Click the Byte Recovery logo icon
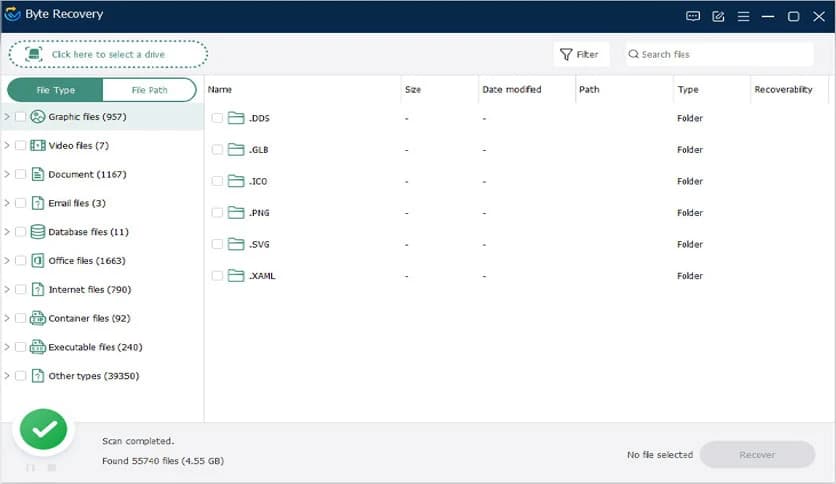 pyautogui.click(x=12, y=14)
